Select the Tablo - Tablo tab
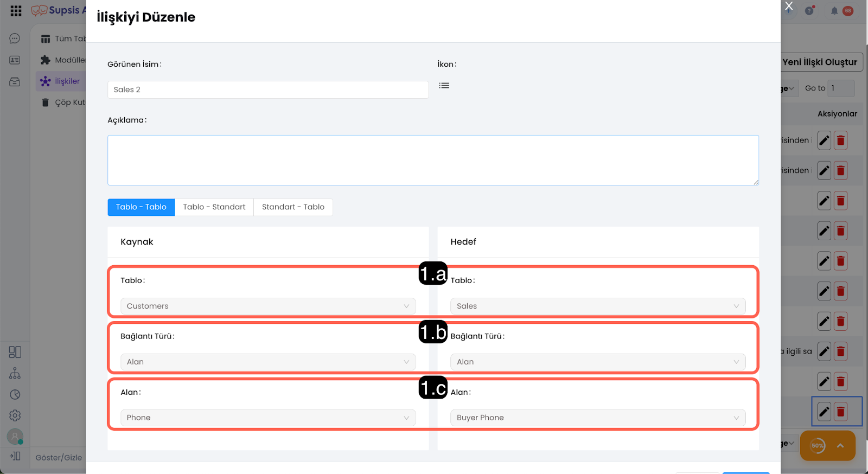 click(x=141, y=207)
